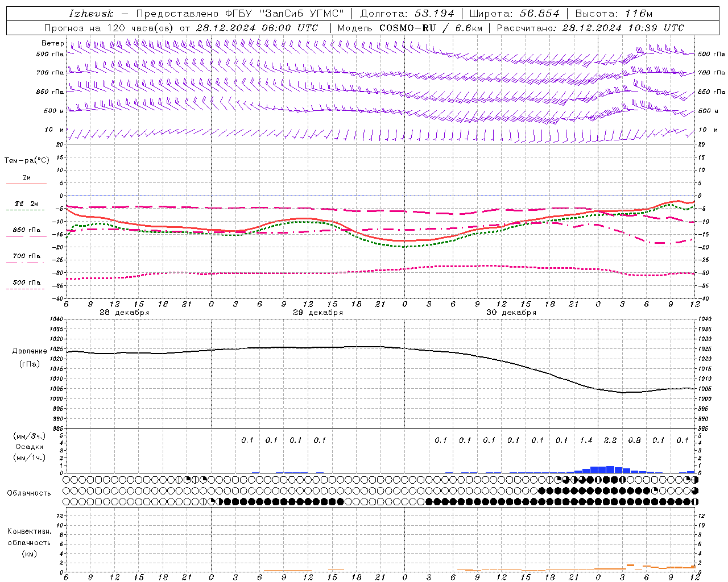This screenshot has height=582, width=728.
Task: Click the model name COSMO-RU / 6.6км
Action: click(431, 28)
